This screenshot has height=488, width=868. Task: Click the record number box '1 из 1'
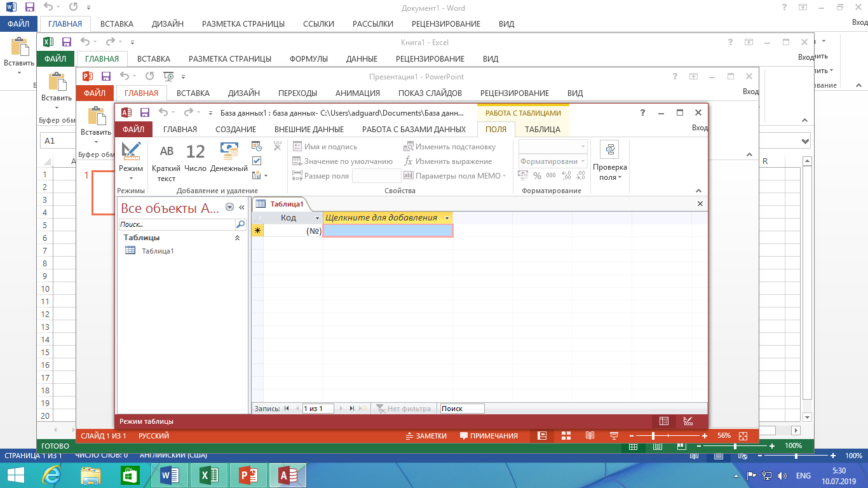pos(318,409)
